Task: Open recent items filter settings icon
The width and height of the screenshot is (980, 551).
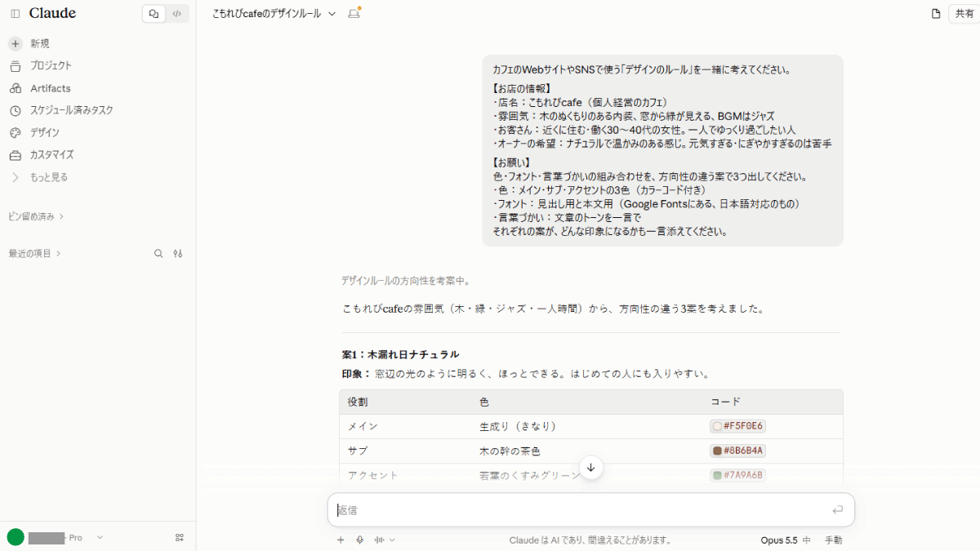Action: pos(178,254)
